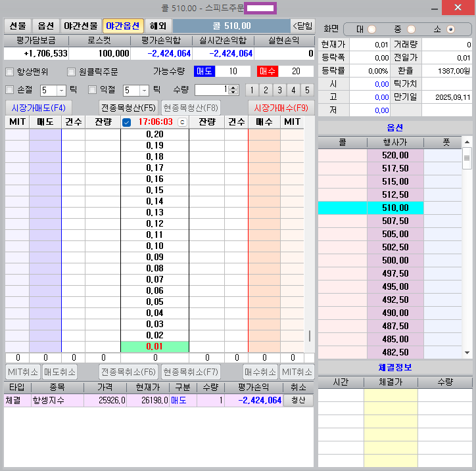Select strike price 515.00
Screen dimensions: 476x471
[395, 181]
